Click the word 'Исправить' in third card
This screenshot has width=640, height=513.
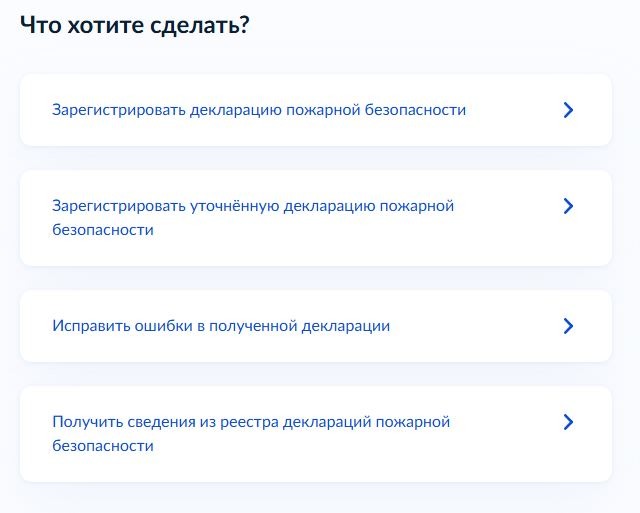[x=91, y=326]
